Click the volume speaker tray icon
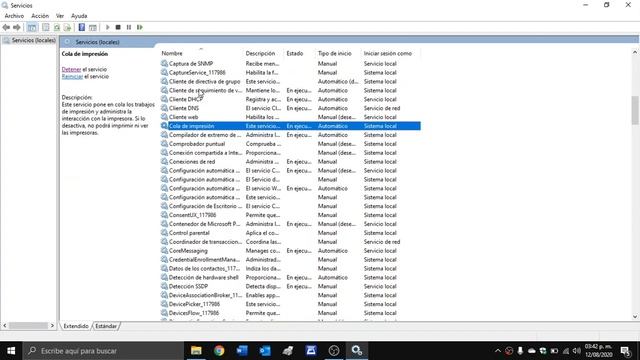This screenshot has width=640, height=360. coord(576,351)
